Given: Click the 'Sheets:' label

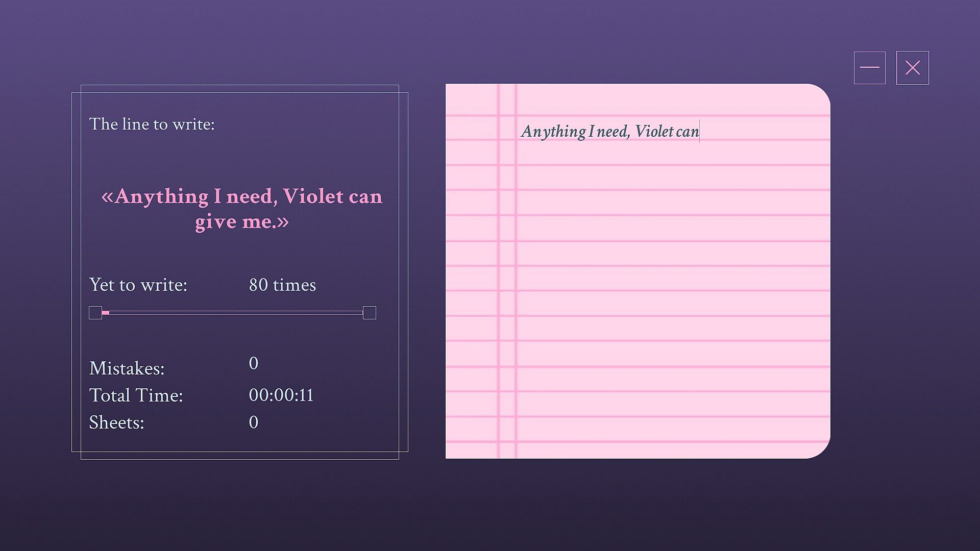Looking at the screenshot, I should point(116,422).
